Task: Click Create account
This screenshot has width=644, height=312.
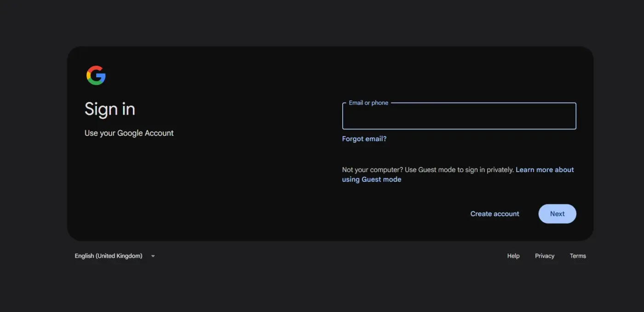Action: tap(494, 214)
